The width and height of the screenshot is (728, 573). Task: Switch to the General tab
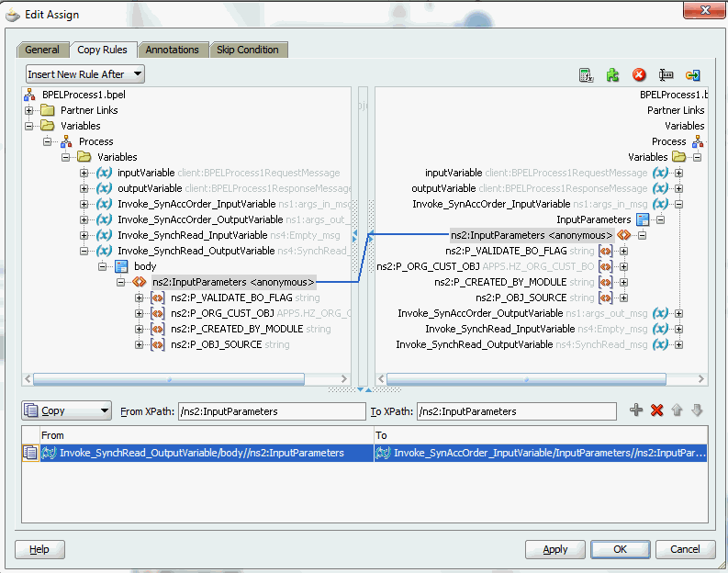click(x=42, y=50)
